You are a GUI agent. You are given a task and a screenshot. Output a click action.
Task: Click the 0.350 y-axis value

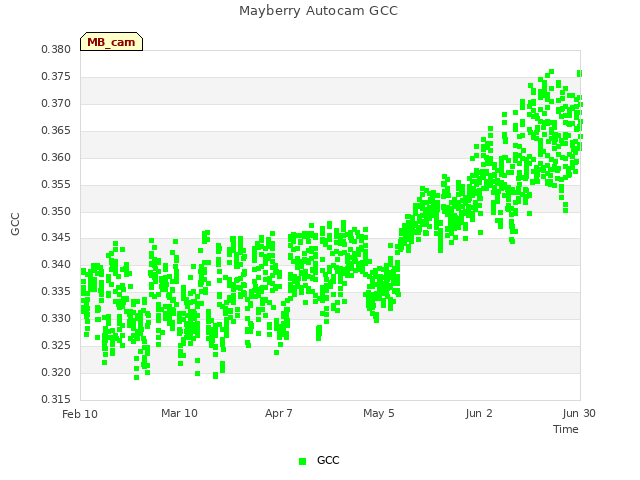pos(56,211)
